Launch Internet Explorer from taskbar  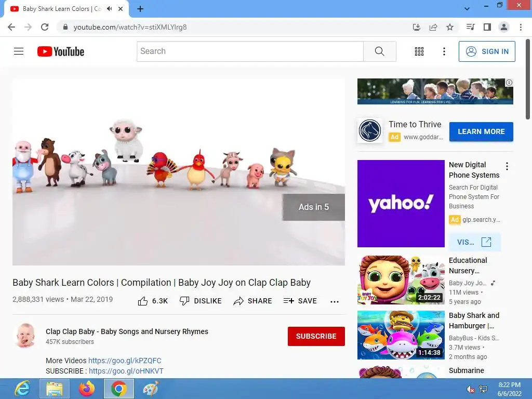[22, 389]
